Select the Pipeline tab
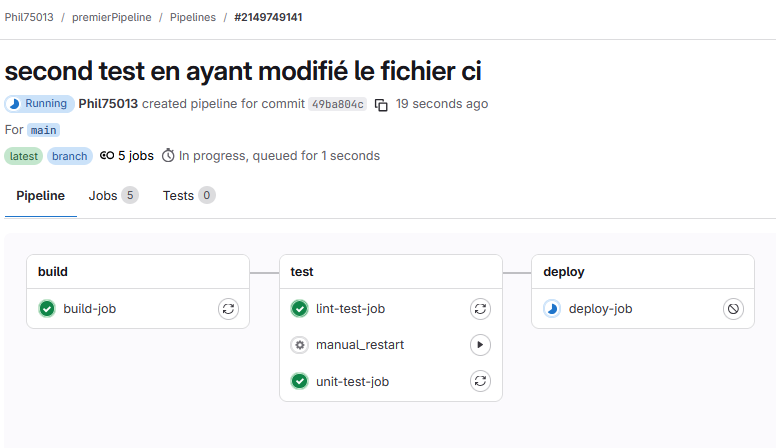 click(x=41, y=196)
